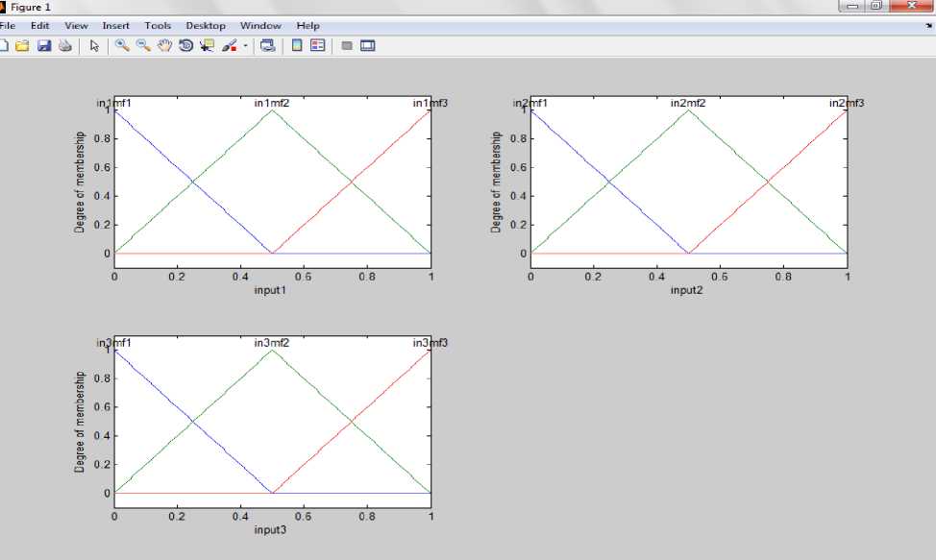This screenshot has height=560, width=936.
Task: Click the in2mf3 label
Action: coord(847,103)
